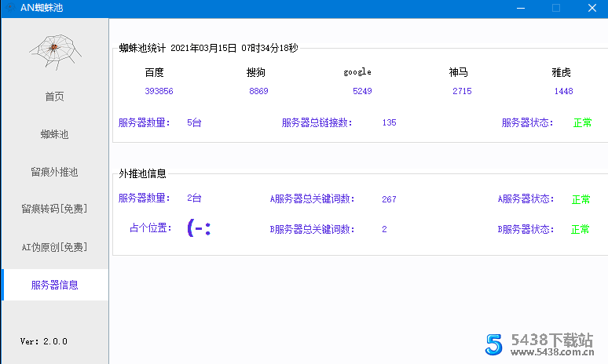Click the A服务器状态 正常 status

tap(581, 199)
